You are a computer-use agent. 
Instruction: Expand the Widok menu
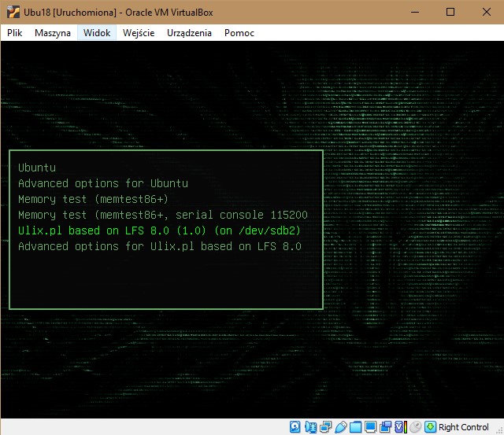tap(97, 33)
